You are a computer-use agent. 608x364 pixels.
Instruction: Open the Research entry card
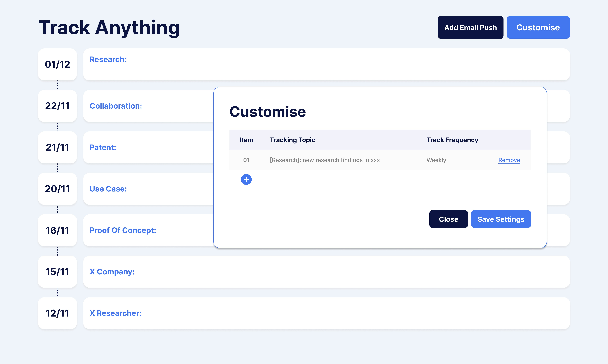326,64
